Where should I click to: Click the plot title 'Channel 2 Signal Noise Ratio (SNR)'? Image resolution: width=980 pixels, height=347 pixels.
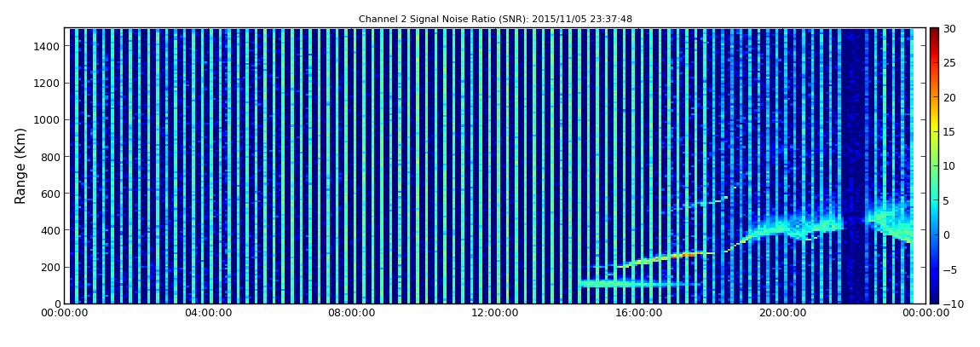495,20
